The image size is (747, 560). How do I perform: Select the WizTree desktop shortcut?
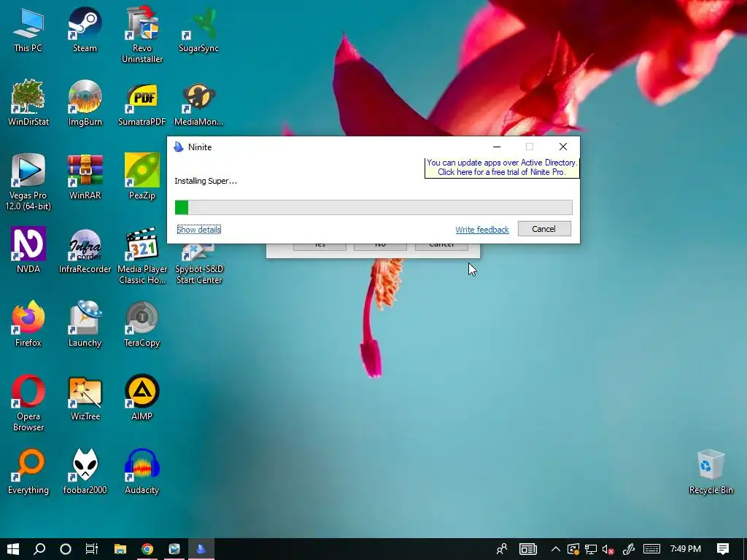(85, 399)
